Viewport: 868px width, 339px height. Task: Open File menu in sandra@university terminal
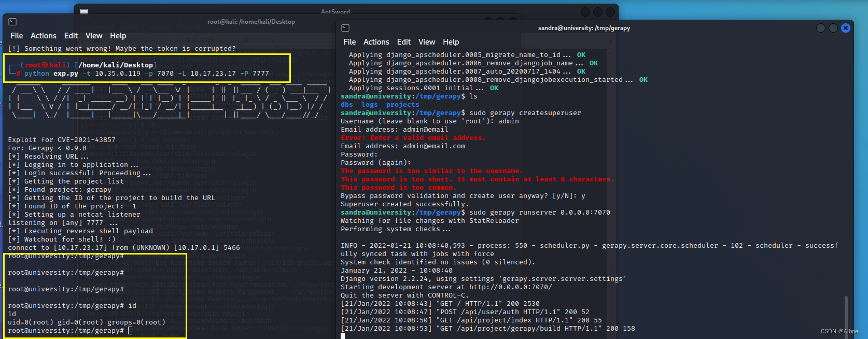point(349,42)
